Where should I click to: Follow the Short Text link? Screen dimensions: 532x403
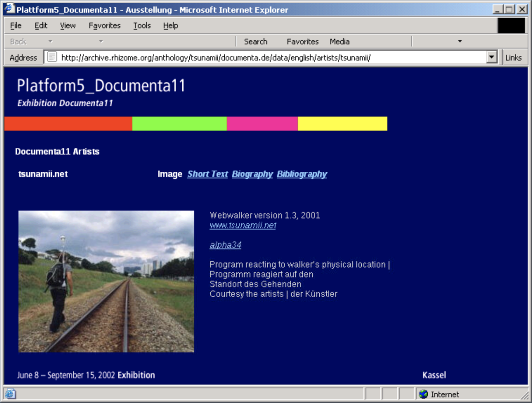207,174
